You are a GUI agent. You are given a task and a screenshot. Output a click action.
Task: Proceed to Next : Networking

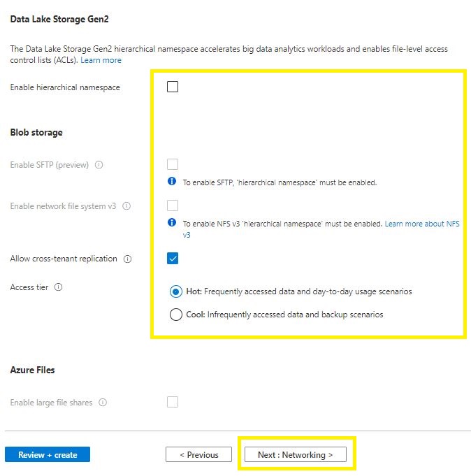pos(295,454)
